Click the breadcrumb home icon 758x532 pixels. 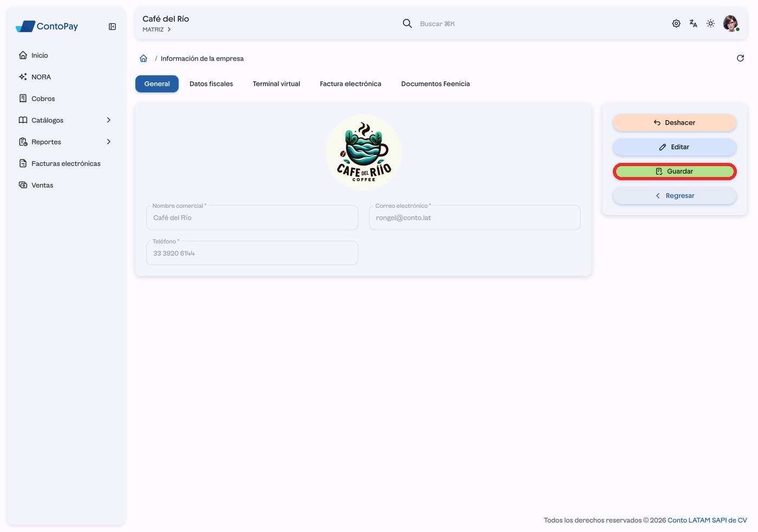pos(143,58)
